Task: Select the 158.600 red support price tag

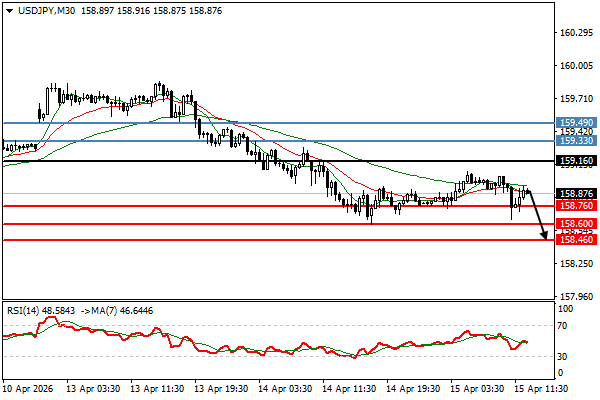Action: tap(577, 224)
